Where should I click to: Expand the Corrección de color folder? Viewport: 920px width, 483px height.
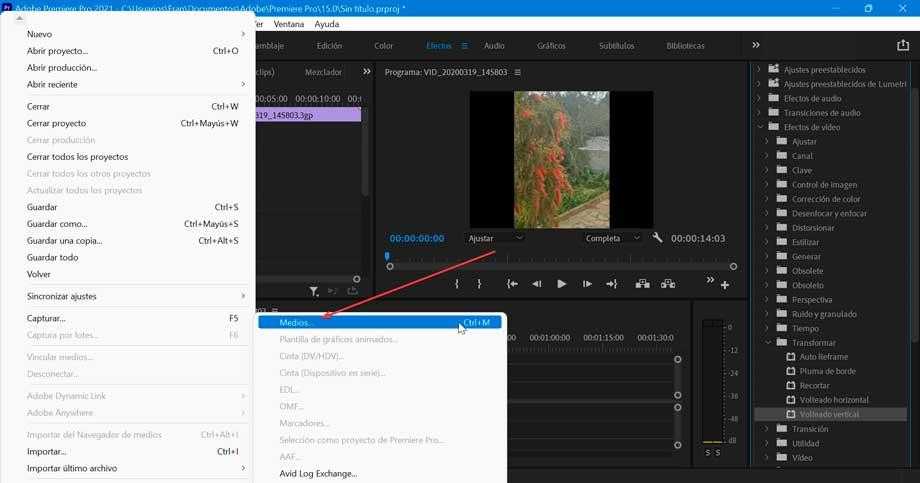[x=768, y=199]
